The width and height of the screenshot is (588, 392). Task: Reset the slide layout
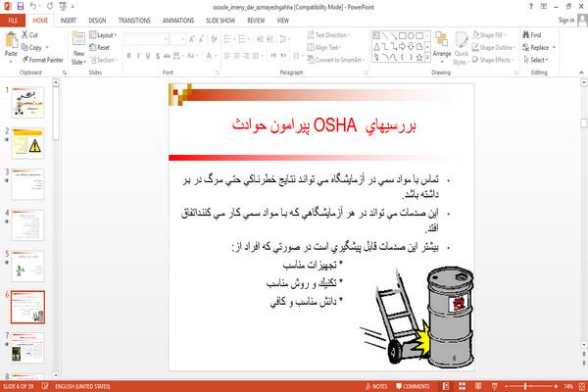pyautogui.click(x=100, y=47)
